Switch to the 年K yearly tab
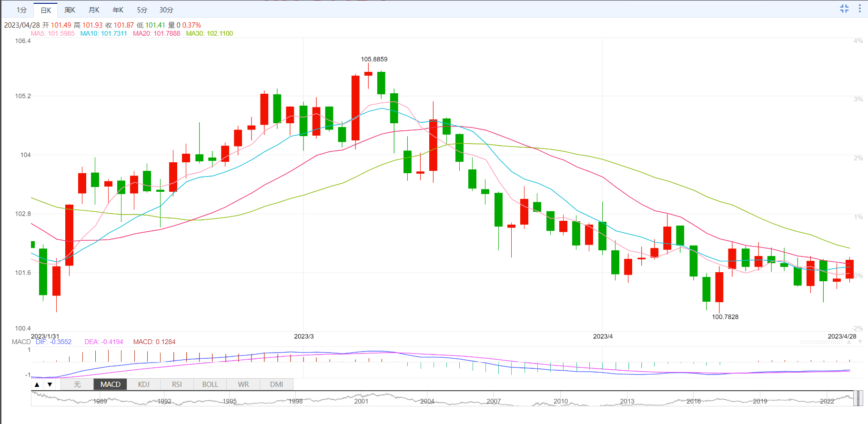 (118, 10)
